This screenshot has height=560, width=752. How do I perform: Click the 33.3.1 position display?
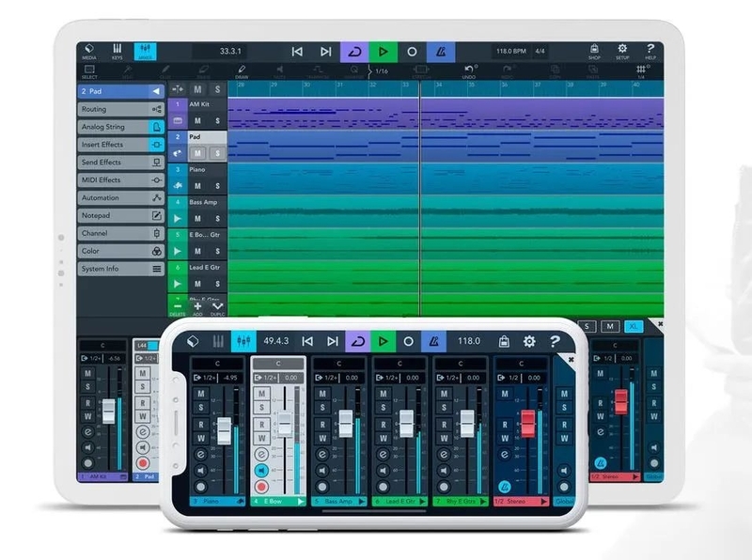(x=230, y=52)
